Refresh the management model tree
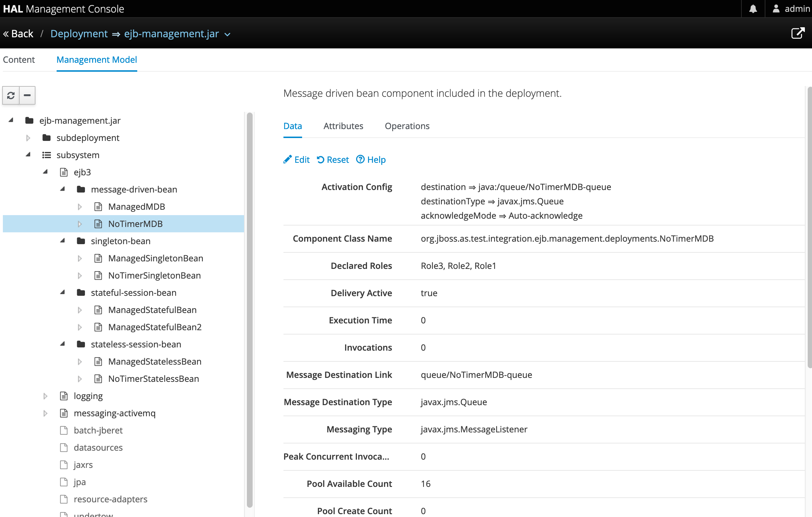Viewport: 812px width, 517px height. pyautogui.click(x=11, y=95)
